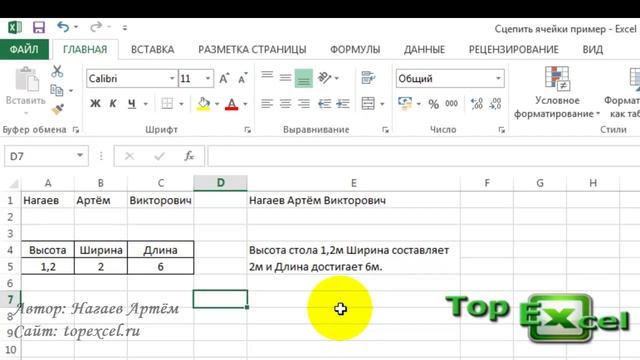The height and width of the screenshot is (360, 640).
Task: Click the Cut scissors icon
Action: (x=57, y=71)
